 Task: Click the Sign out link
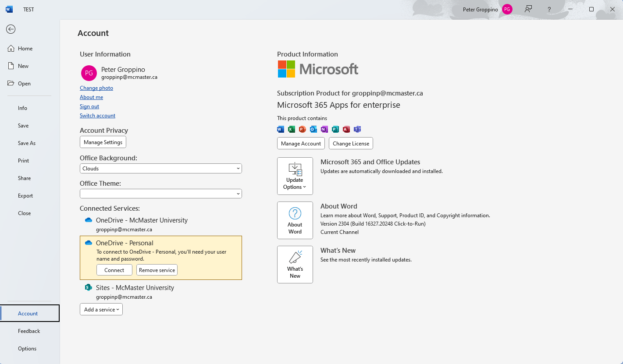[x=89, y=106]
